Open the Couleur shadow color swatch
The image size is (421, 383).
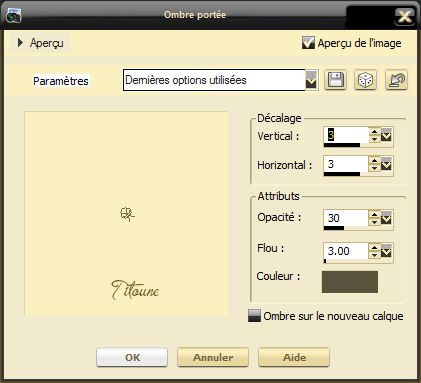coord(350,282)
